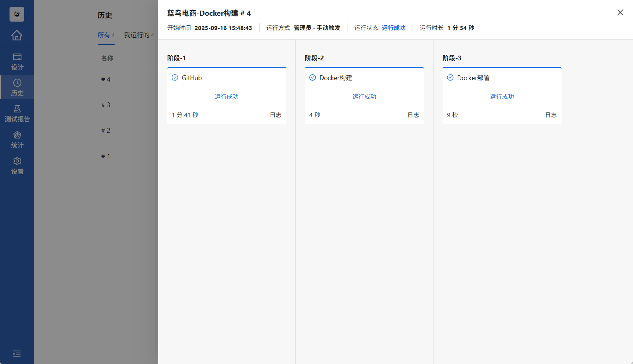
Task: Open 日志 for the Docker构建 step
Action: (x=413, y=115)
